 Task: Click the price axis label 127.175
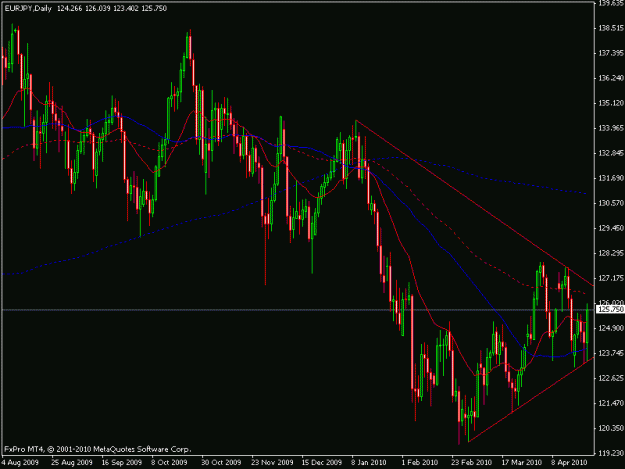pos(611,278)
